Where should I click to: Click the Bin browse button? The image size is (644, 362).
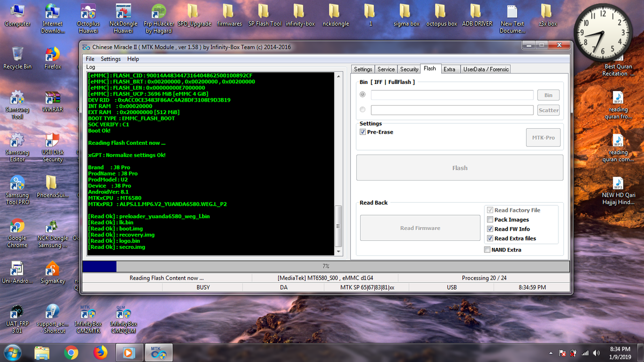pyautogui.click(x=548, y=95)
